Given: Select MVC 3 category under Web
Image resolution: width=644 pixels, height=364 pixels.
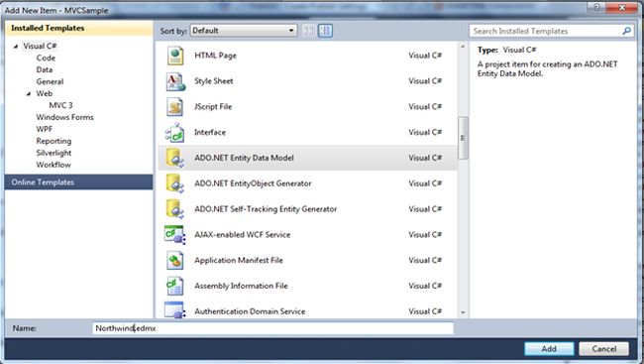Looking at the screenshot, I should 60,105.
